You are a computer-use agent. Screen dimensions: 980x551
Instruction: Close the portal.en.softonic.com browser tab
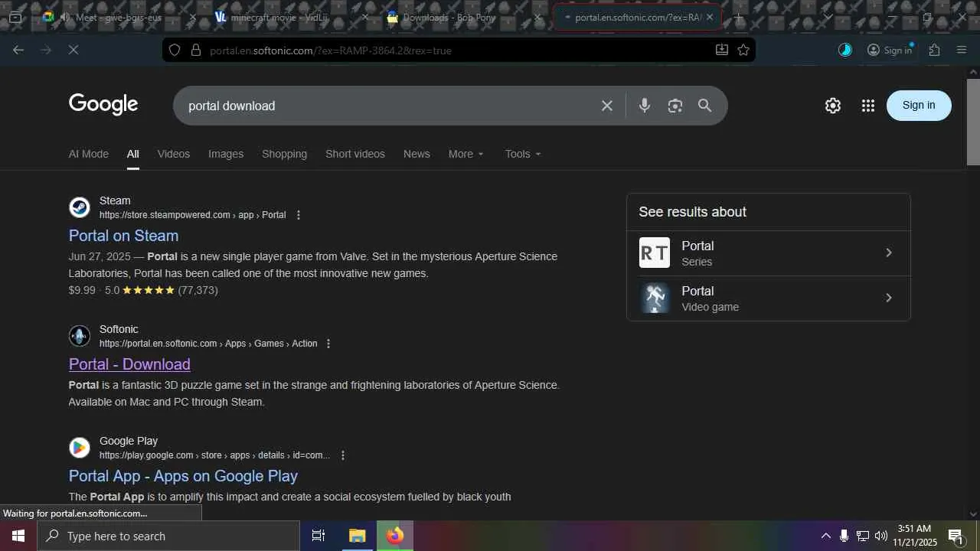click(710, 17)
